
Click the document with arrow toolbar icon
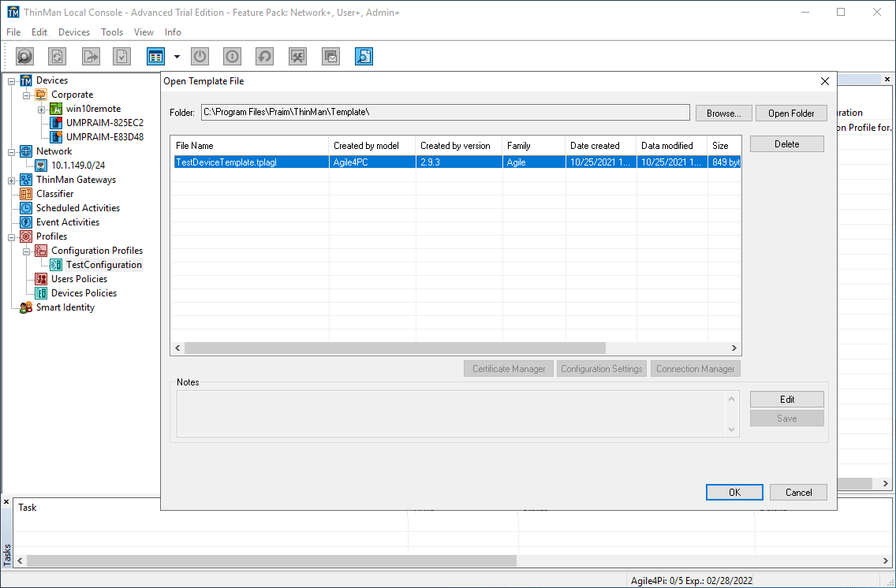(90, 57)
